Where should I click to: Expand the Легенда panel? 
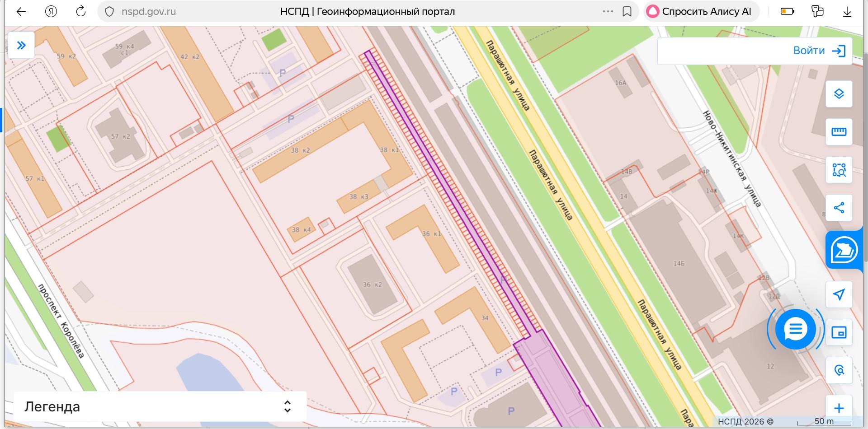[287, 406]
